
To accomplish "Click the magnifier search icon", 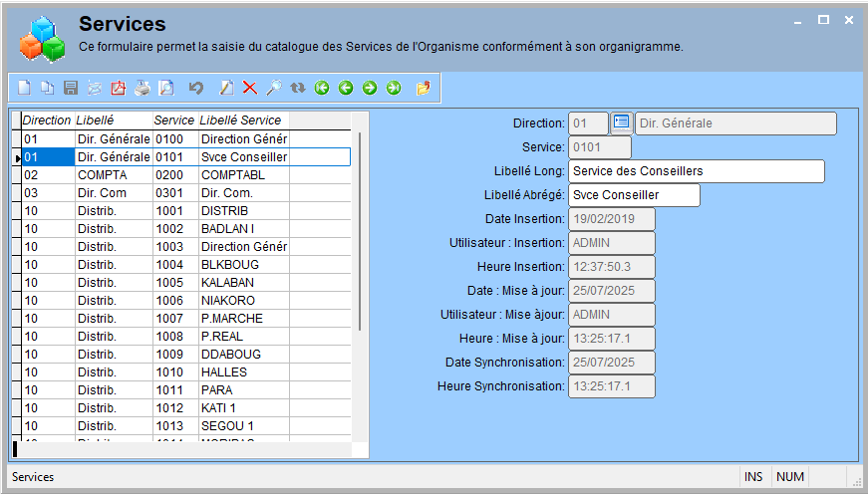I will click(274, 88).
